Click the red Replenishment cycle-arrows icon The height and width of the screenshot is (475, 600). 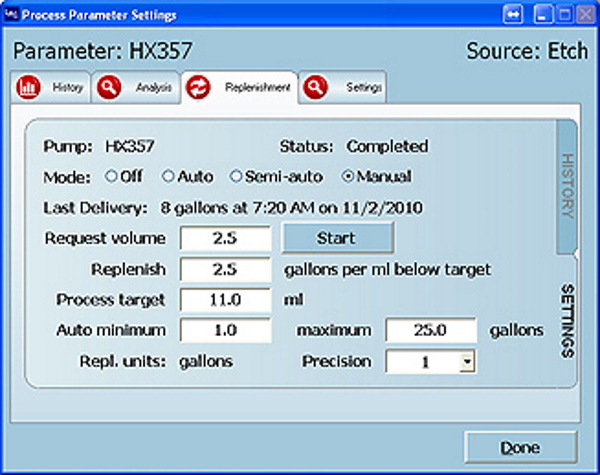pyautogui.click(x=198, y=87)
